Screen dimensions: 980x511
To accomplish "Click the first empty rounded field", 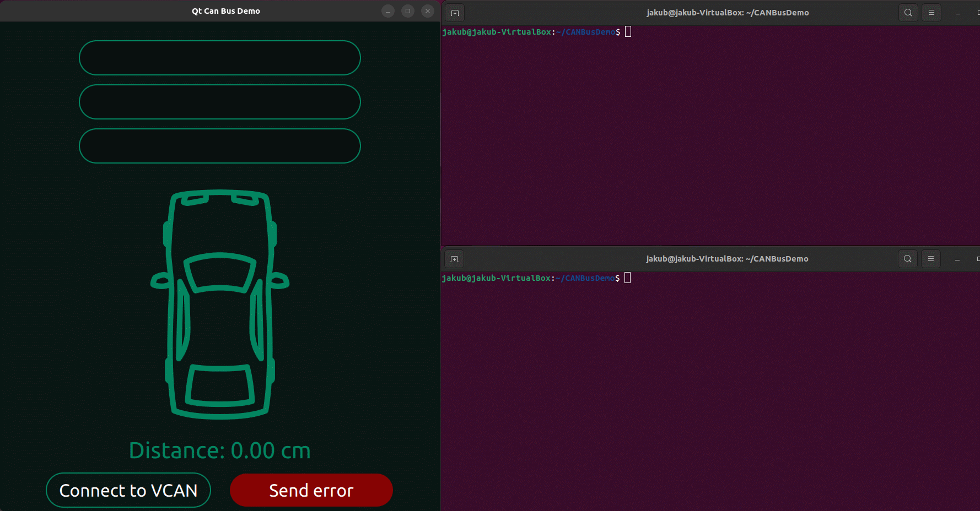I will tap(220, 58).
